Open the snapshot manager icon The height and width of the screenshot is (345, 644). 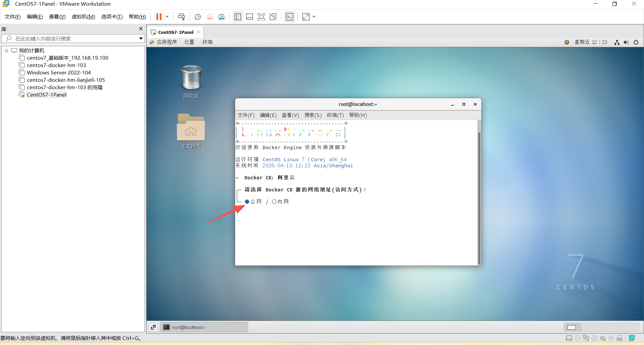point(221,17)
